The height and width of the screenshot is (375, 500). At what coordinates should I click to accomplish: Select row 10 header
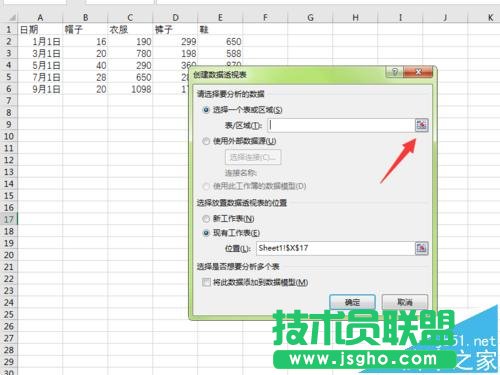(x=9, y=136)
